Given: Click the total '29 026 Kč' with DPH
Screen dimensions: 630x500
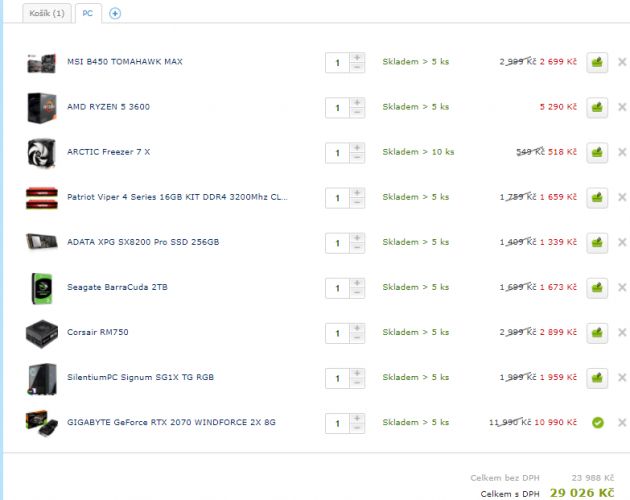Looking at the screenshot, I should point(582,492).
